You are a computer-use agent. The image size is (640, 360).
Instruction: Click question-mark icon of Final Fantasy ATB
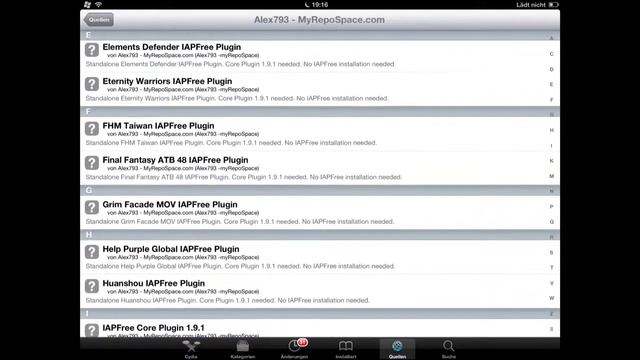[x=92, y=163]
